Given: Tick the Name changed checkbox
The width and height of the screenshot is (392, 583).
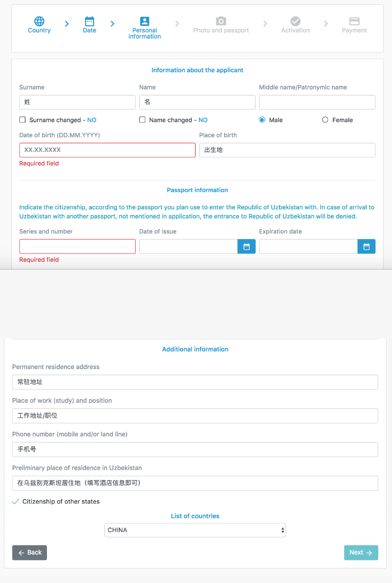Looking at the screenshot, I should [142, 120].
